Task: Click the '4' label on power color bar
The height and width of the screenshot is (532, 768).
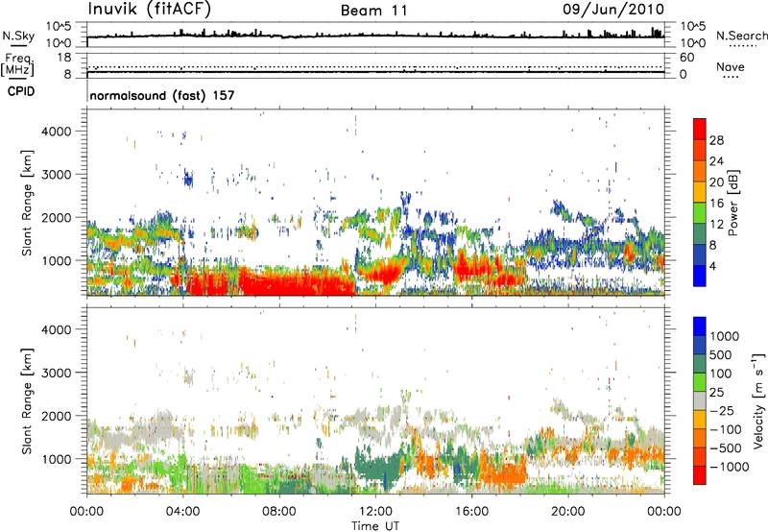Action: 712,266
